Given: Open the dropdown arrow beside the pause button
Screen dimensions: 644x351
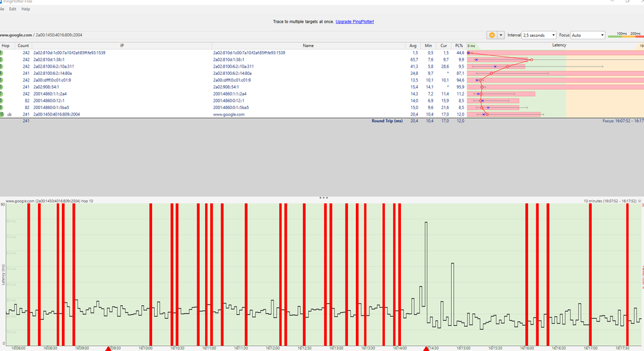Looking at the screenshot, I should [501, 35].
